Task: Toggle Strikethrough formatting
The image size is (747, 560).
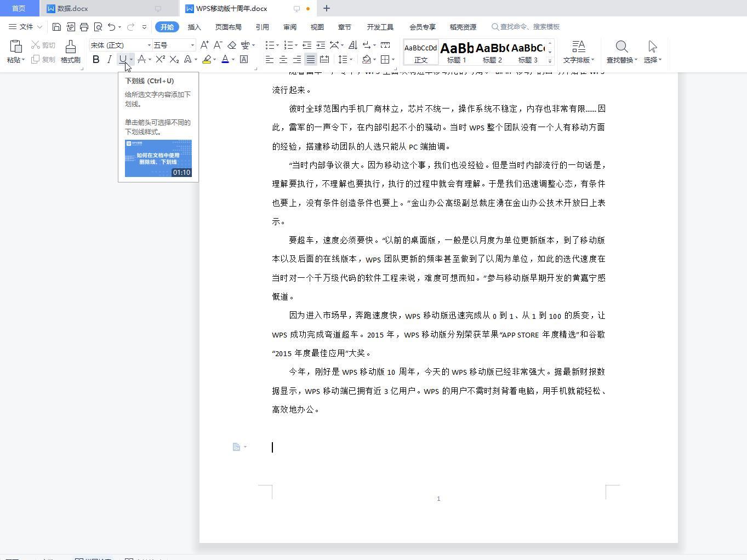Action: coord(141,59)
